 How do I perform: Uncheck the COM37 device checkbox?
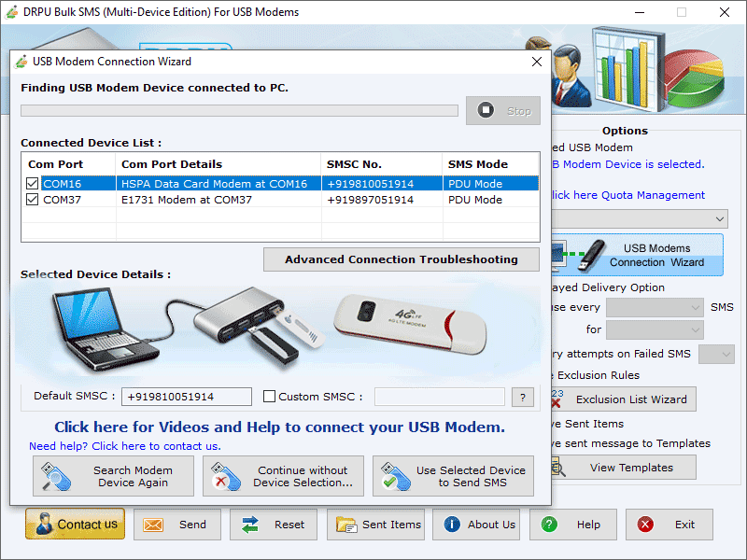coord(32,198)
